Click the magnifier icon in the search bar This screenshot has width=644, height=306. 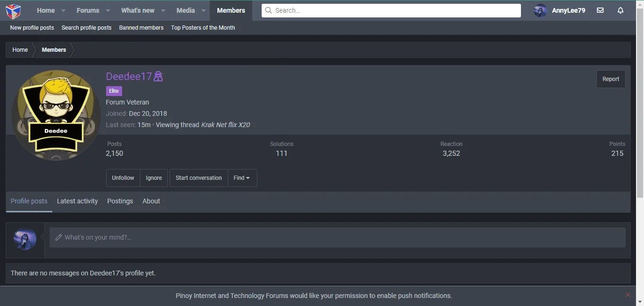tap(268, 10)
